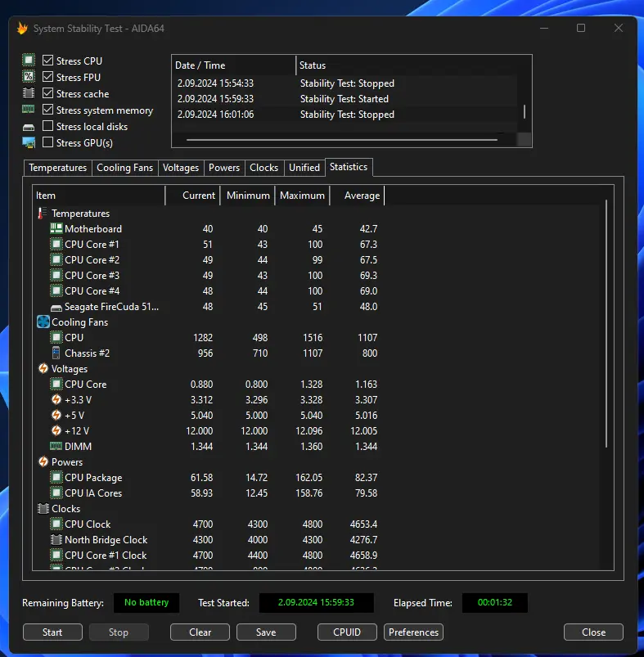Switch to the Cooling Fans tab
This screenshot has width=644, height=657.
click(x=125, y=168)
